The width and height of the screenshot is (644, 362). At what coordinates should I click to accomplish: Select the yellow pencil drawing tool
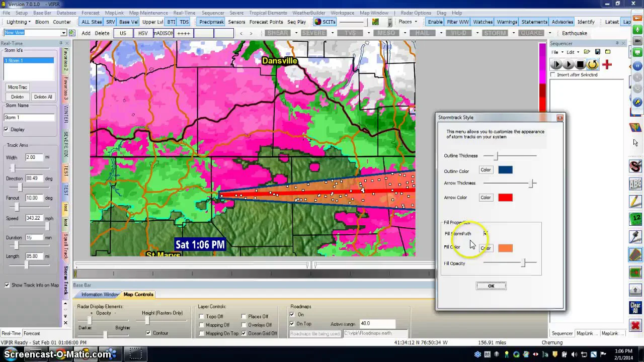pyautogui.click(x=635, y=201)
